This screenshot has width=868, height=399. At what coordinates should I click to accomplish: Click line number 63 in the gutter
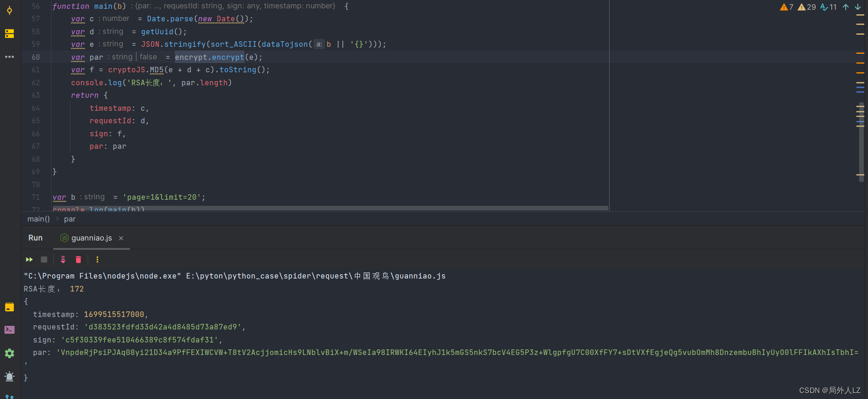tap(36, 95)
